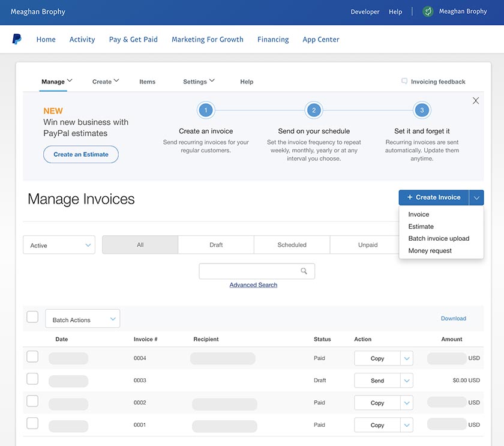Open the profile avatar icon beside Meaghan Brophy
Image resolution: width=504 pixels, height=446 pixels.
(x=428, y=11)
